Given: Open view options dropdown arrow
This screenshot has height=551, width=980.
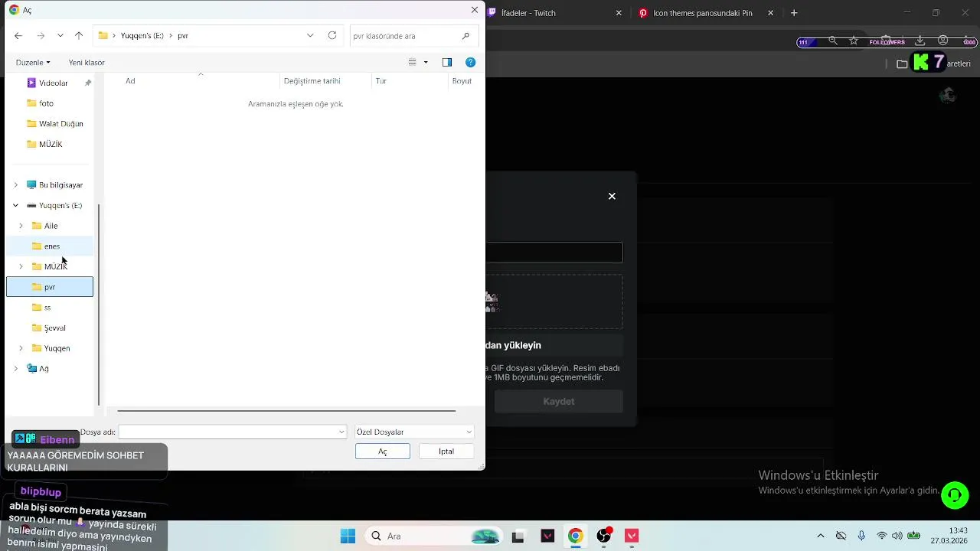Looking at the screenshot, I should click(x=426, y=63).
